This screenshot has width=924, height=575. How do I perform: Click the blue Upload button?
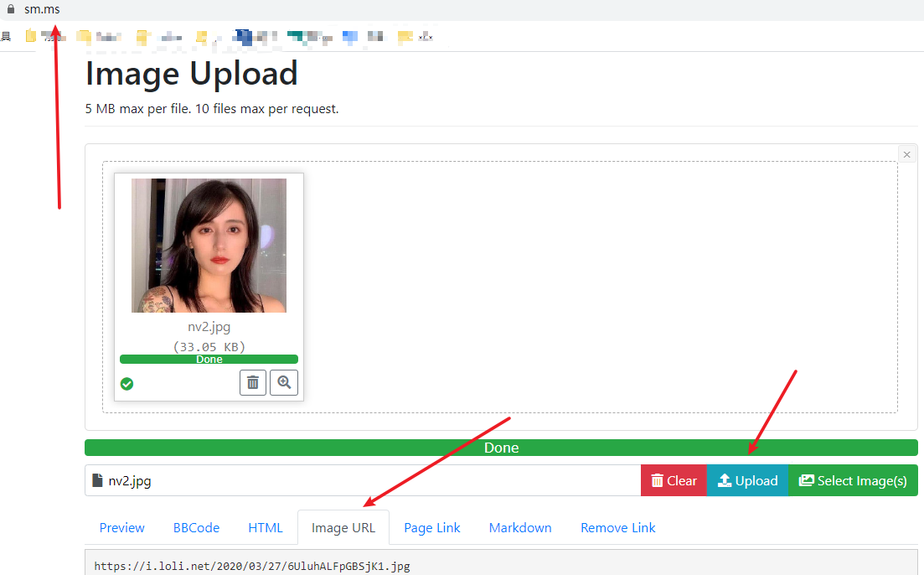point(747,480)
